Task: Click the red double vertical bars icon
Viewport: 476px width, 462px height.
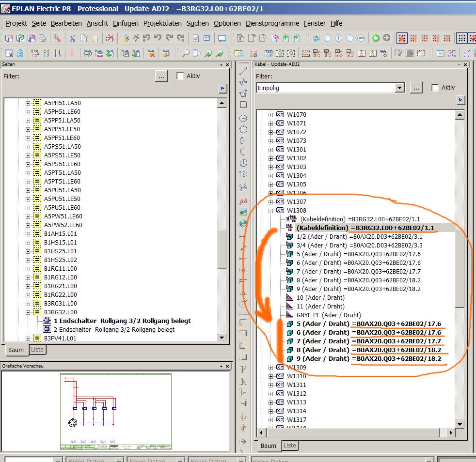Action: [x=72, y=54]
